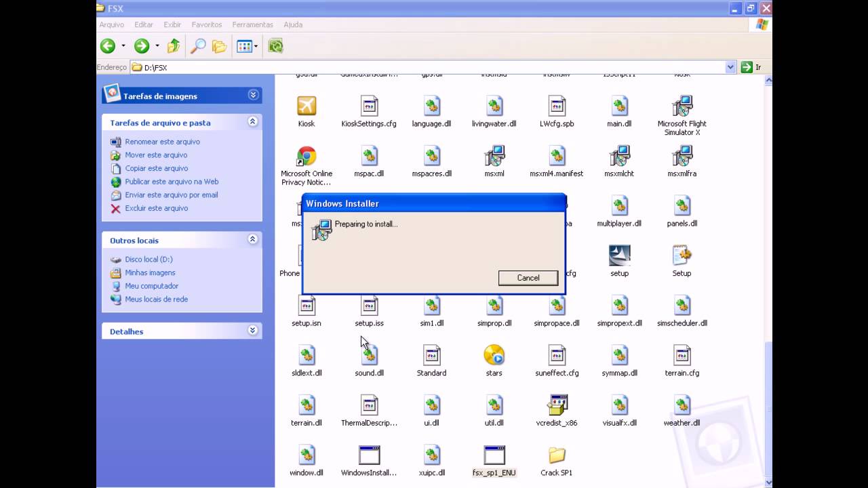Image resolution: width=868 pixels, height=488 pixels.
Task: Open Minhas imagens link
Action: (x=150, y=272)
